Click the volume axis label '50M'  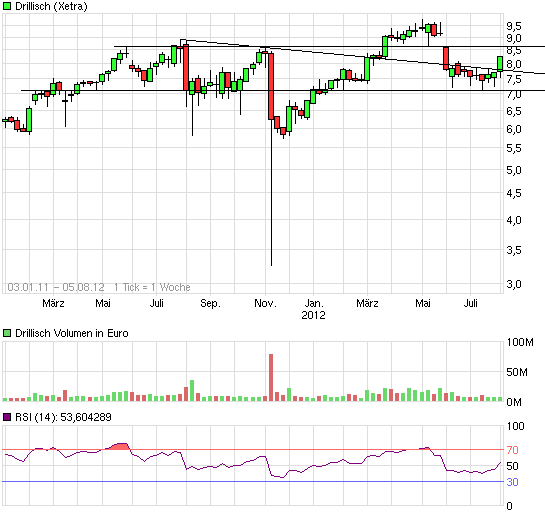coord(517,372)
